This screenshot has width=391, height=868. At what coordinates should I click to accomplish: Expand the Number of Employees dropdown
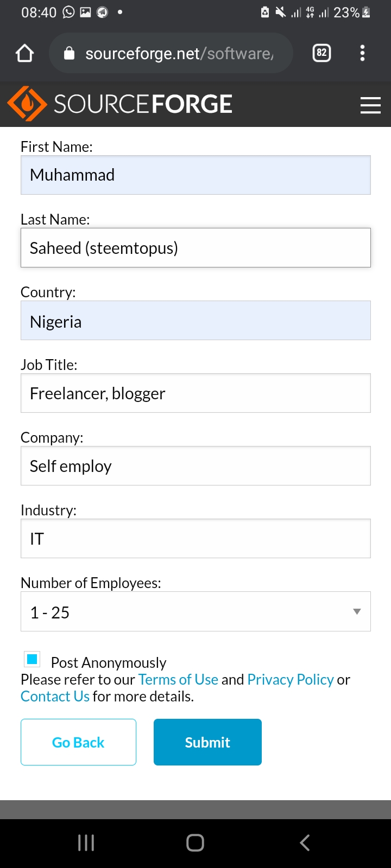(195, 611)
